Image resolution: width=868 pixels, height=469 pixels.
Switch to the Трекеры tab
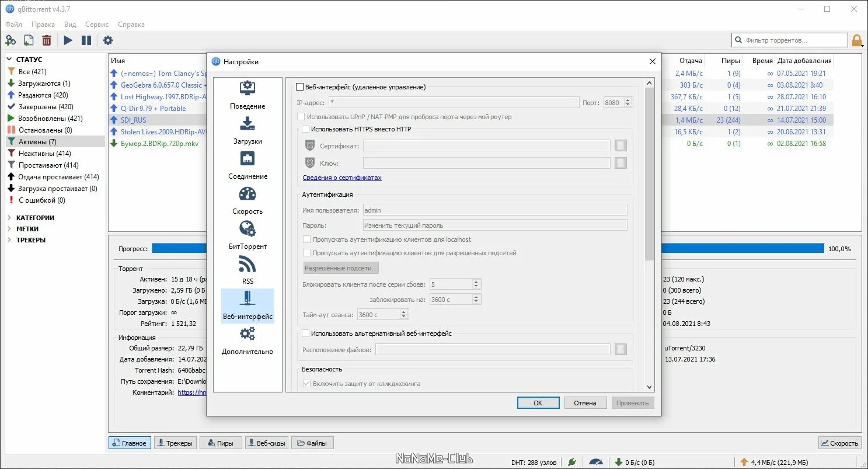(x=175, y=443)
